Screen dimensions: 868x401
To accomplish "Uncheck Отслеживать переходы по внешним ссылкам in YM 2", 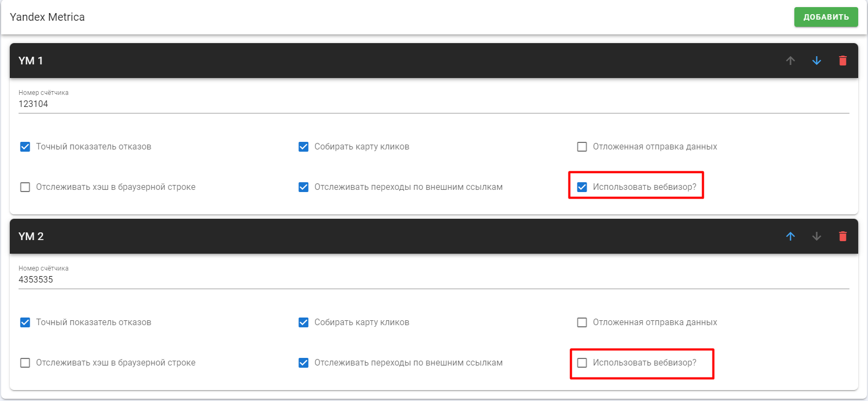I will pos(303,363).
